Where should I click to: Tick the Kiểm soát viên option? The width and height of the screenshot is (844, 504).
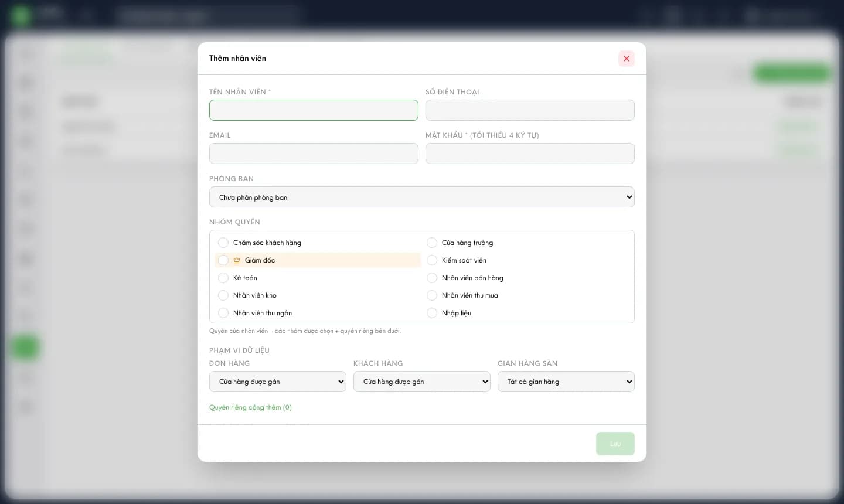432,260
